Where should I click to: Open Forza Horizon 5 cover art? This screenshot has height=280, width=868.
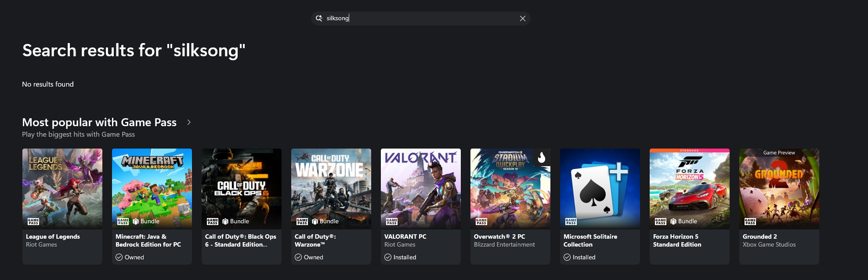690,189
